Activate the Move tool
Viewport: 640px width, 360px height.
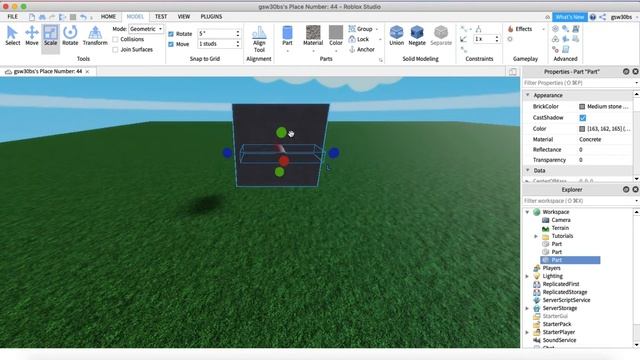click(x=31, y=36)
